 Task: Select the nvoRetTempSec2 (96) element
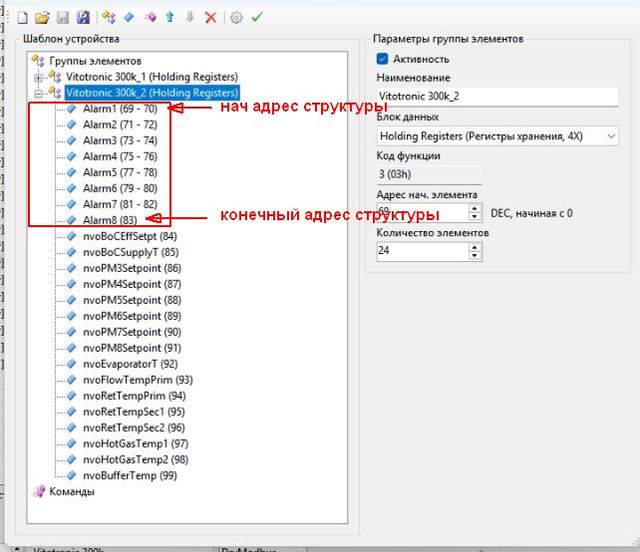click(134, 427)
